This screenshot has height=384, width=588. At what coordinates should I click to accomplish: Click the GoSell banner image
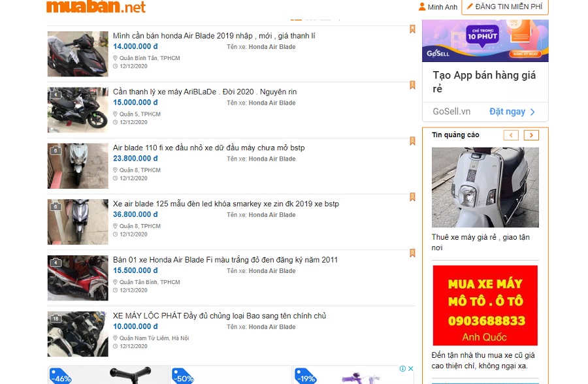485,40
